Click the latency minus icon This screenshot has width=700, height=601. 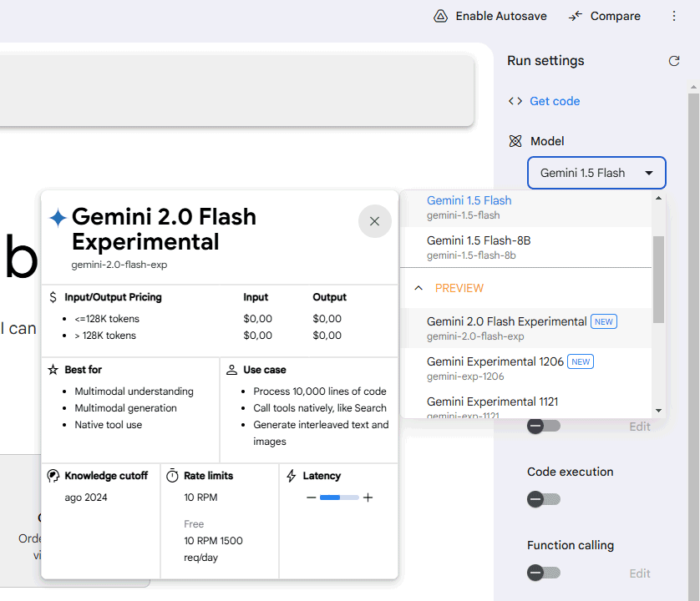(x=311, y=497)
